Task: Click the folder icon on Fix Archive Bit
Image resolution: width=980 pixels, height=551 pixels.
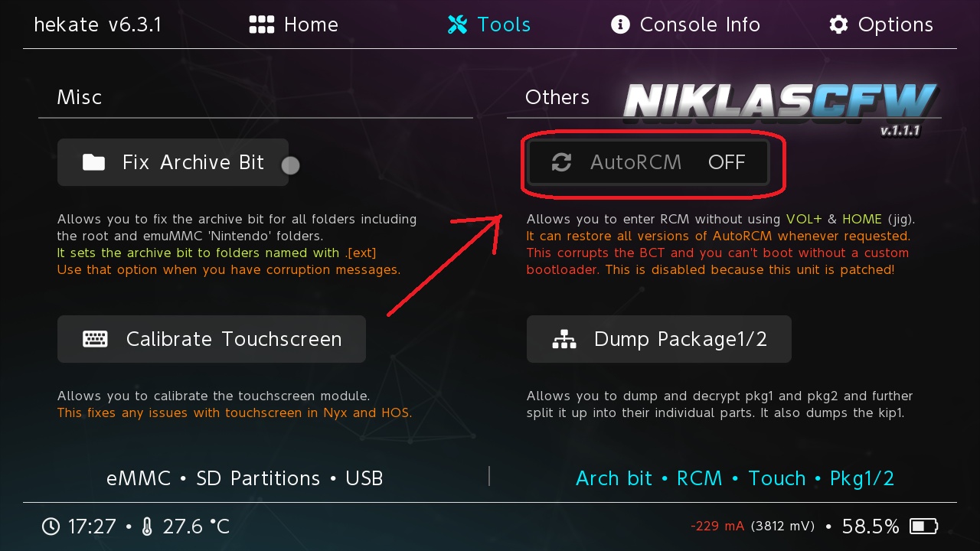Action: [93, 162]
